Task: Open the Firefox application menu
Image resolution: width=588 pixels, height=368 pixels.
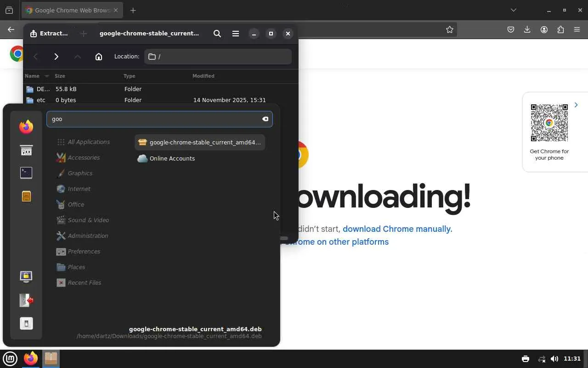Action: tap(577, 29)
